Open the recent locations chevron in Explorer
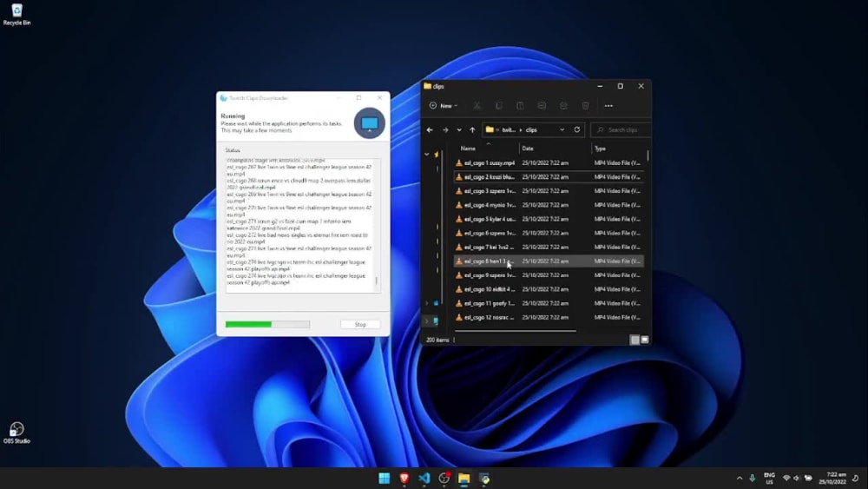The image size is (868, 489). tap(459, 130)
